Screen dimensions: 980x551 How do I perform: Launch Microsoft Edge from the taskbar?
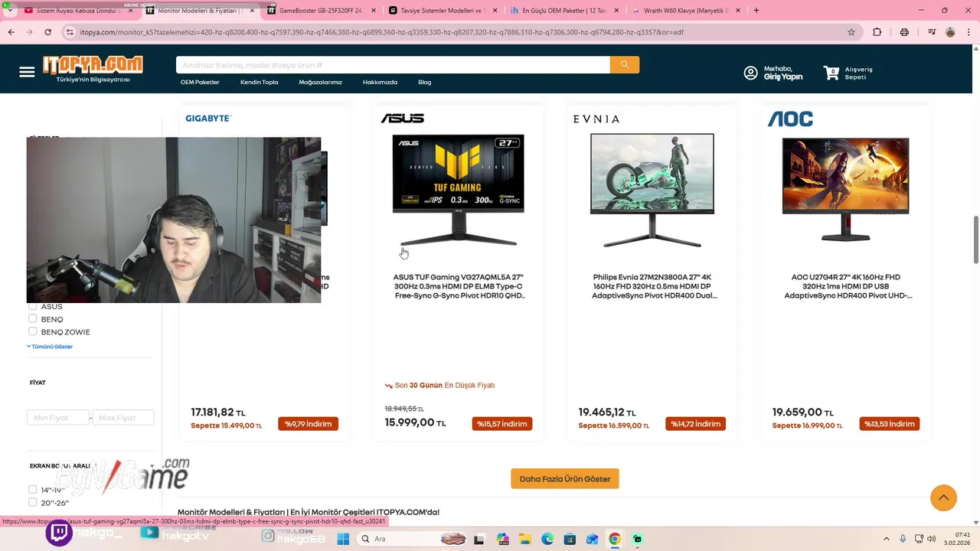(x=547, y=539)
